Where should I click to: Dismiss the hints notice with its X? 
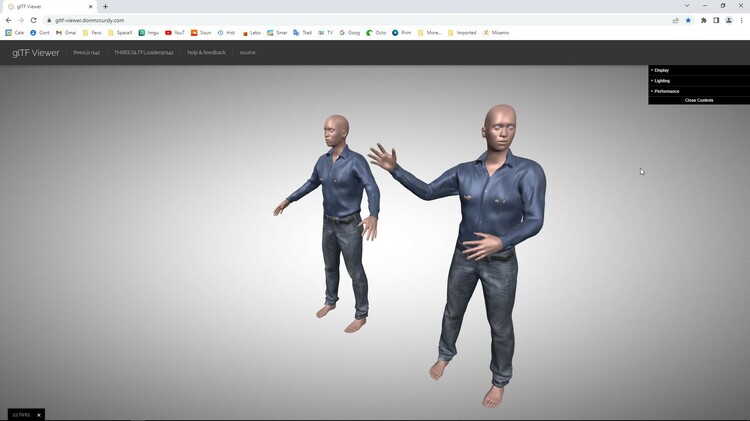click(39, 414)
